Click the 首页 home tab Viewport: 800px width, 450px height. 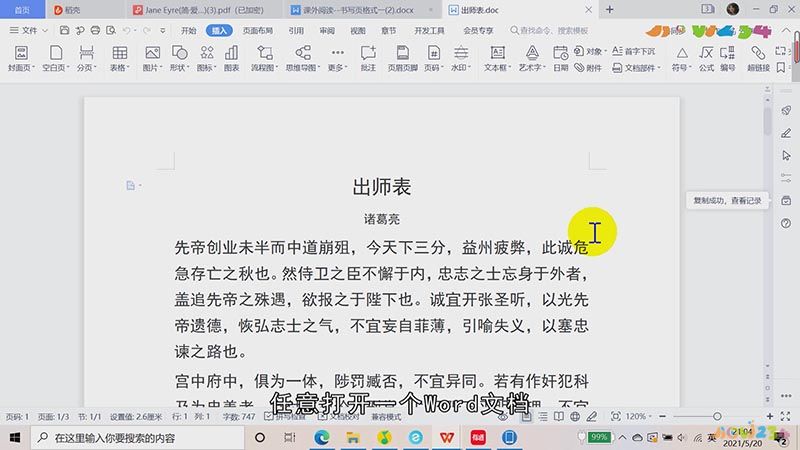pos(22,10)
